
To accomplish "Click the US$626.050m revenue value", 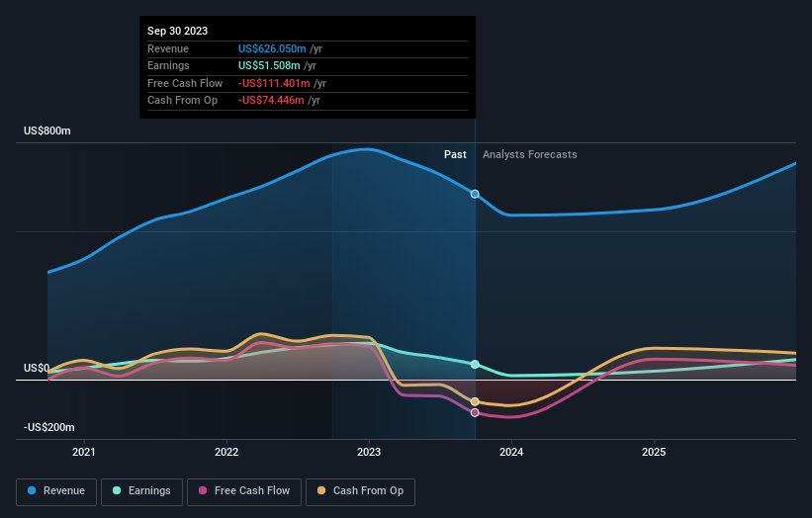I will pos(272,48).
